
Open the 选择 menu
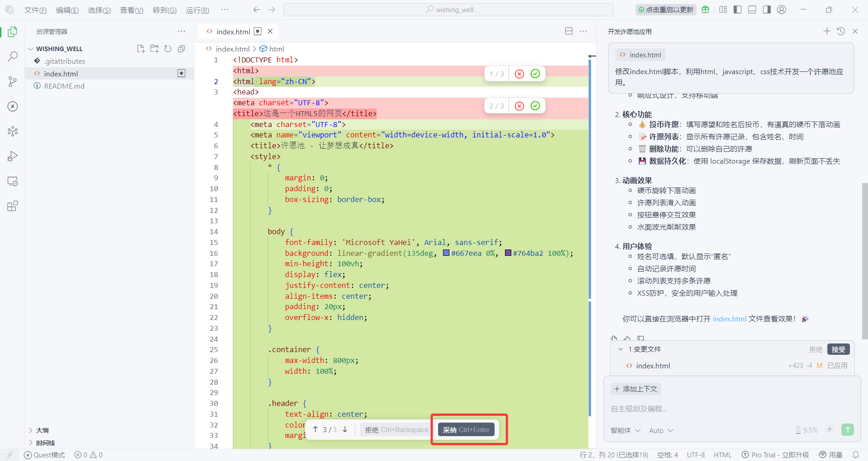tap(99, 10)
